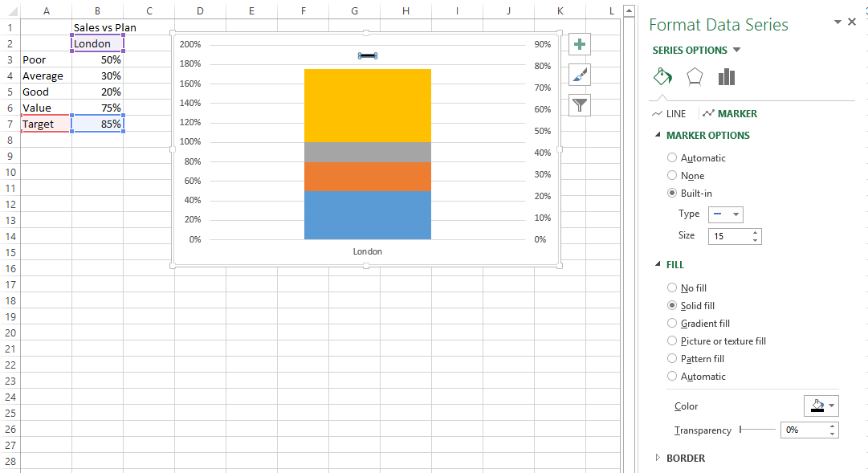Open the SERIES OPTIONS dropdown arrow
The width and height of the screenshot is (868, 473).
[x=737, y=50]
